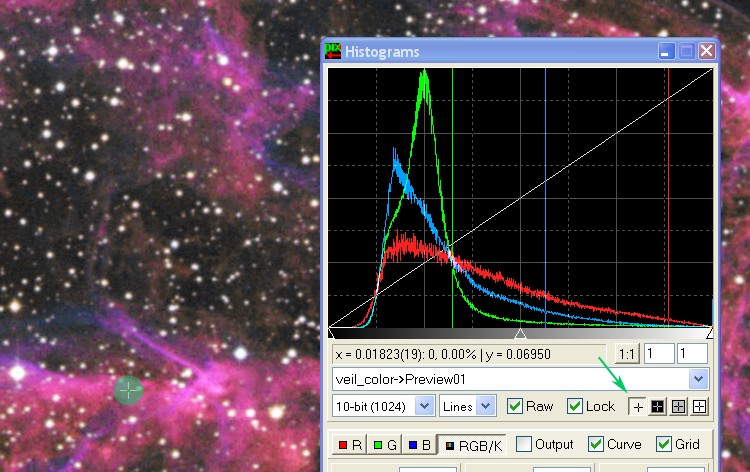Select the white point readout icon
Screen dimensions: 750x472
[x=699, y=406]
